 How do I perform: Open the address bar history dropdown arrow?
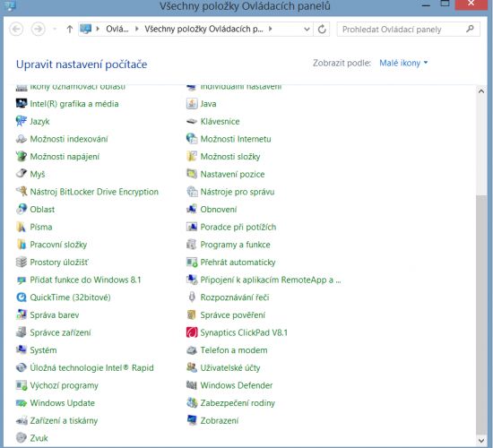(x=307, y=30)
